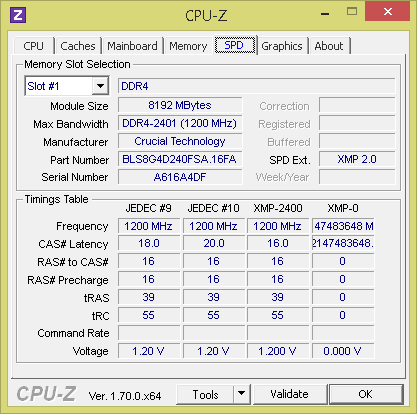The height and width of the screenshot is (414, 417).
Task: Click the empty Registered field
Action: (357, 123)
